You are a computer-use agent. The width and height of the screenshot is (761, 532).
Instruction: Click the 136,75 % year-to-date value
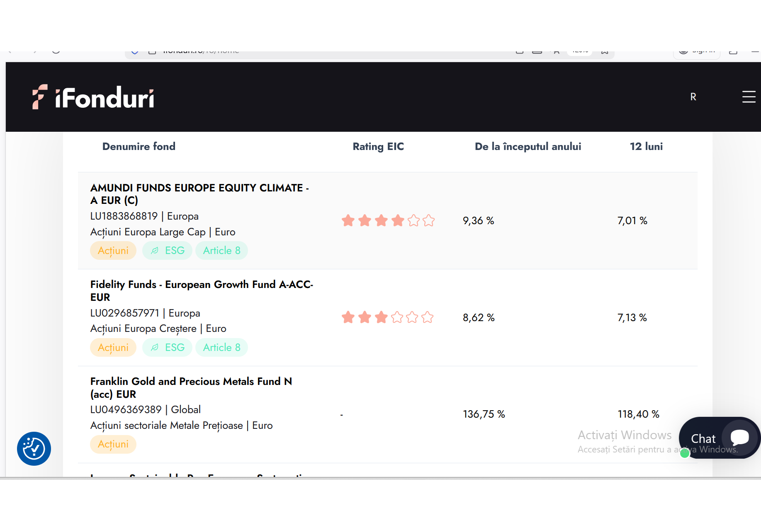[484, 414]
